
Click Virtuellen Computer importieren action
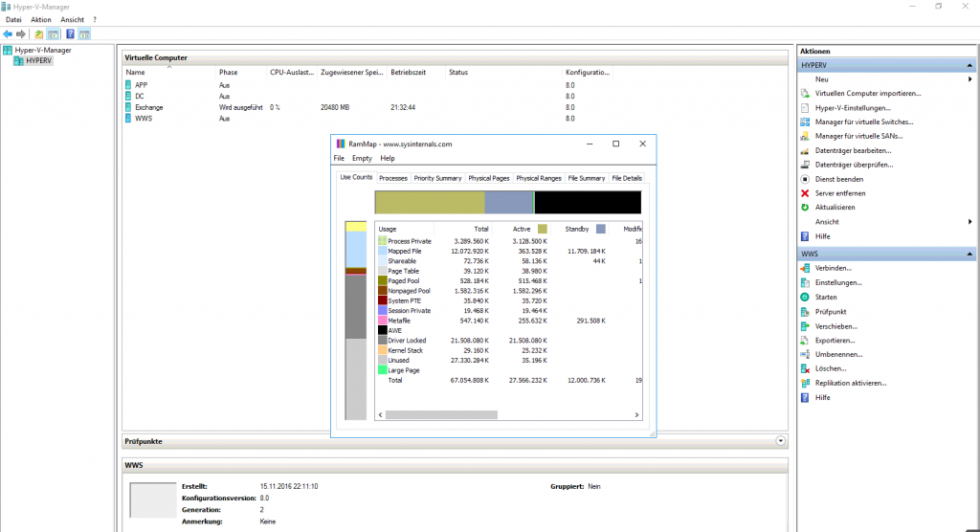867,93
